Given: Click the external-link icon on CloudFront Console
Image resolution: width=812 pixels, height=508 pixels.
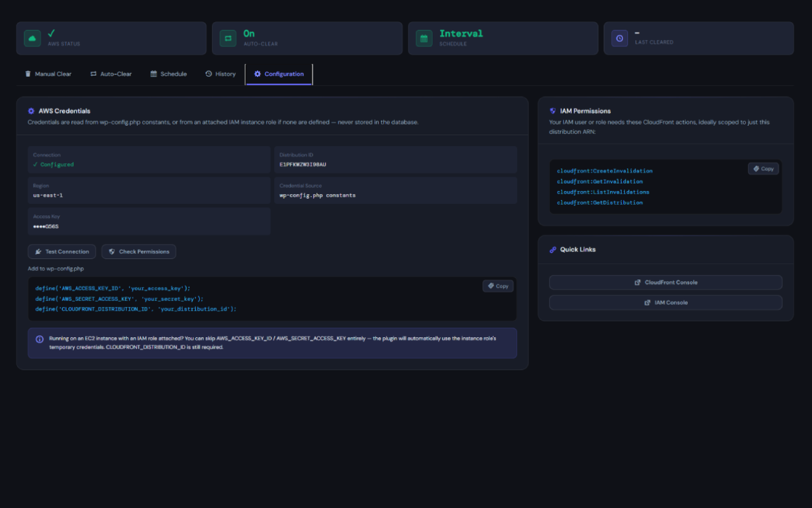Looking at the screenshot, I should click(638, 283).
